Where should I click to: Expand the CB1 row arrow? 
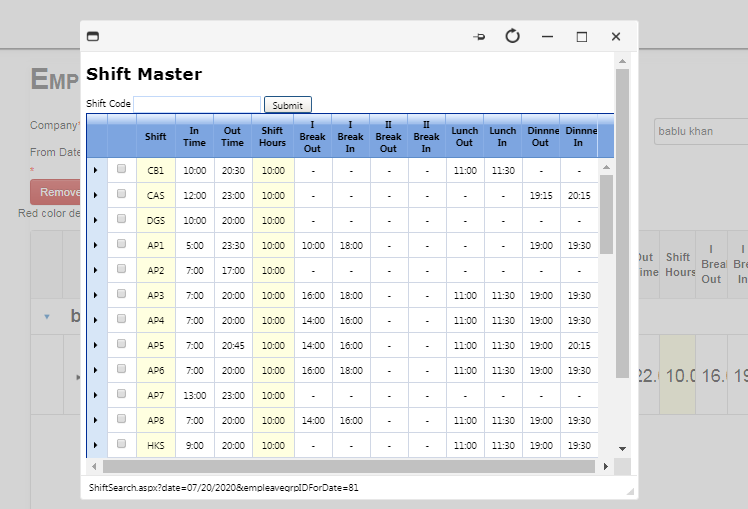(x=95, y=170)
